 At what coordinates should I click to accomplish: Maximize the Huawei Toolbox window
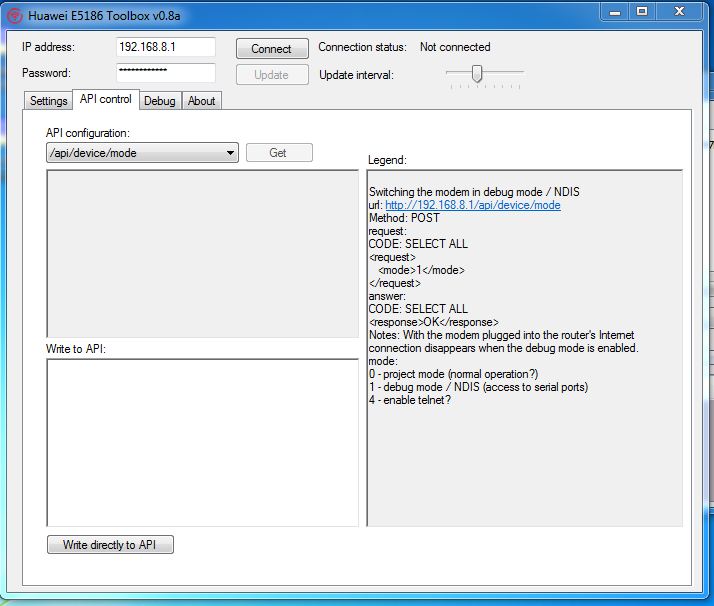(642, 12)
